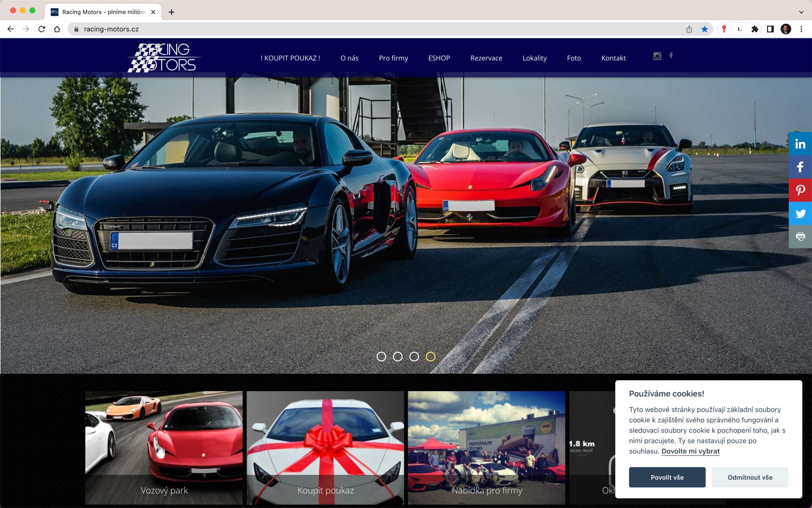Bookmark page with star icon

click(705, 29)
